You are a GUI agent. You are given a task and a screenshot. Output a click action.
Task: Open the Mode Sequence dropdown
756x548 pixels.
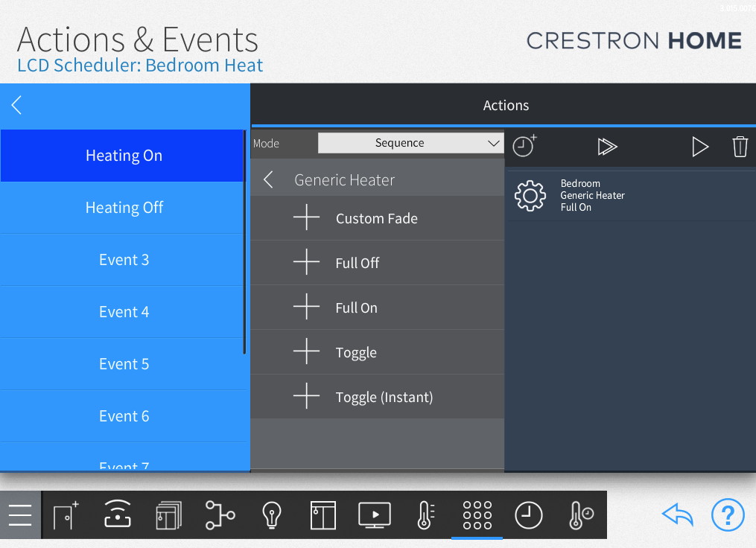point(411,143)
